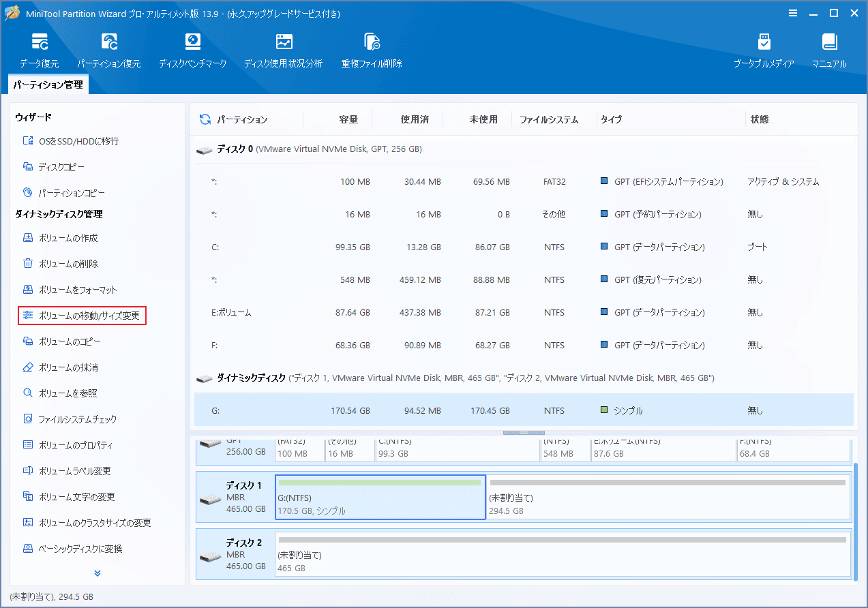Select パーティションコピー wizard
The height and width of the screenshot is (608, 868).
click(64, 193)
